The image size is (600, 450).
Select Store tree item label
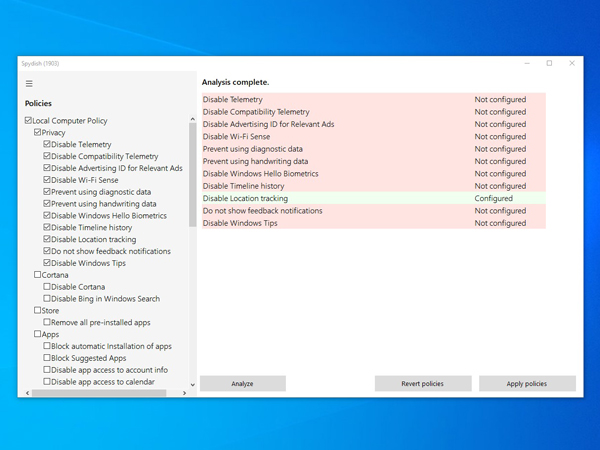click(x=50, y=311)
